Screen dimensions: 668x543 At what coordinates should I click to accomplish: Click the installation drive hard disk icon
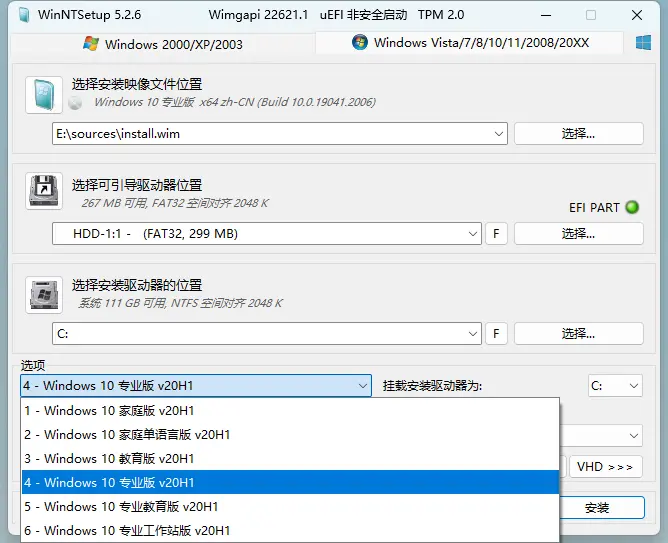click(x=44, y=295)
